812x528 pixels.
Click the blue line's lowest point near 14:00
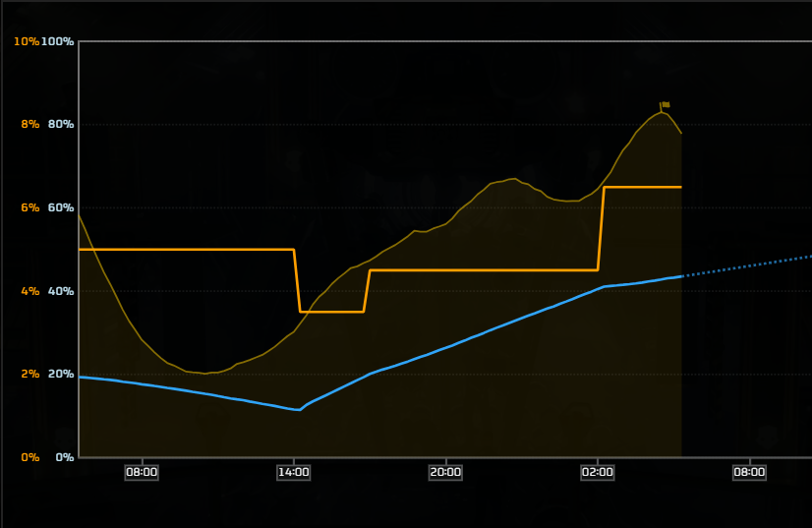pos(298,410)
